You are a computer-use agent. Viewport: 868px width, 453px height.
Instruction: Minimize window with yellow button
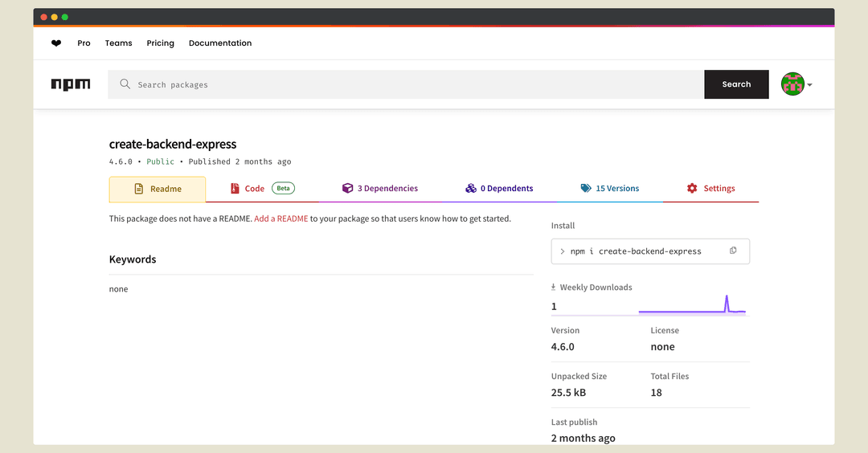click(x=55, y=17)
